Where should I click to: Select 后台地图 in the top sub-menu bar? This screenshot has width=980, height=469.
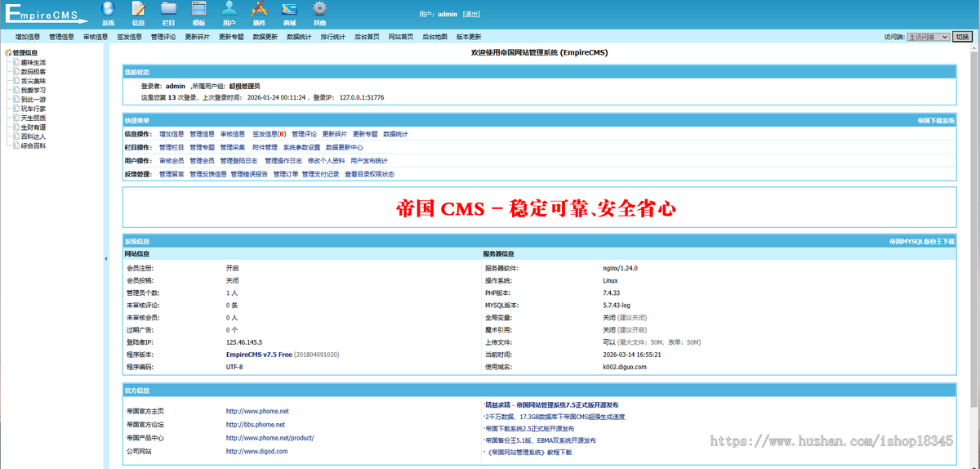434,37
